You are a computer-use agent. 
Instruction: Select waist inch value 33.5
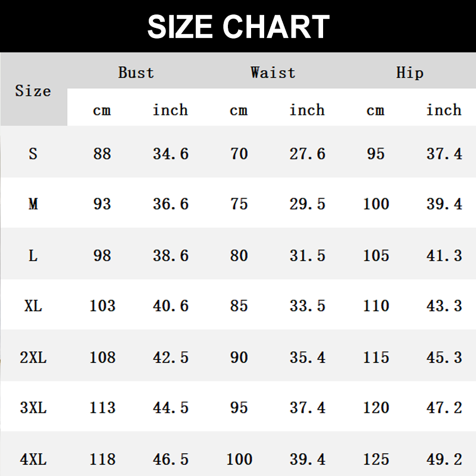click(x=308, y=306)
